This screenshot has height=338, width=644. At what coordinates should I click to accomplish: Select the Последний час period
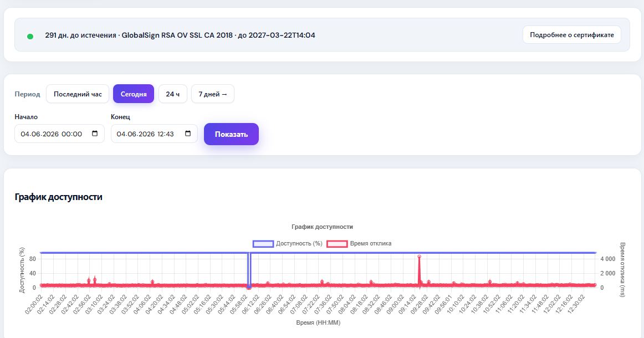pos(78,94)
